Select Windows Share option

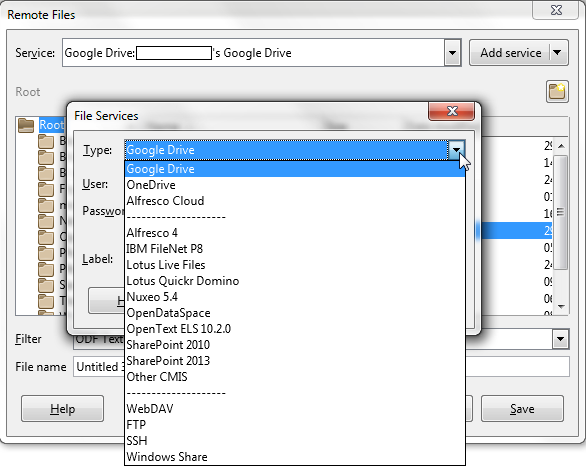(294, 457)
